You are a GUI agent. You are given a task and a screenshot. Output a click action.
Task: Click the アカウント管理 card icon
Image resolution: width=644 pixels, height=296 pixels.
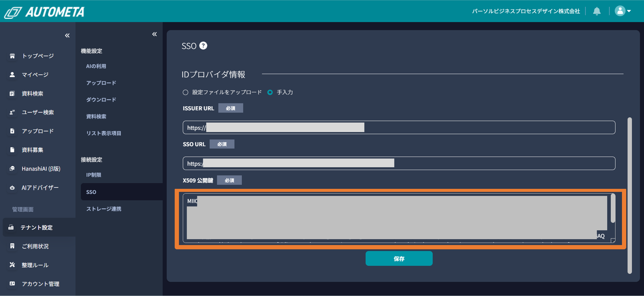[x=12, y=283]
